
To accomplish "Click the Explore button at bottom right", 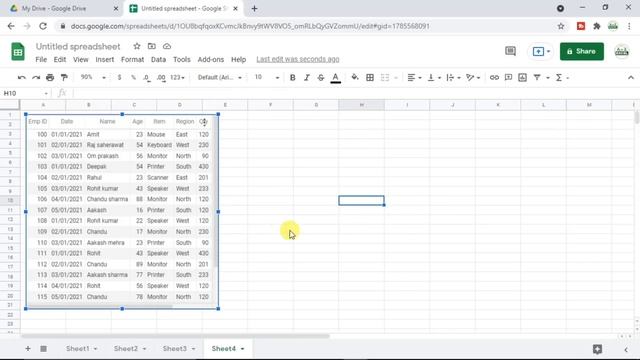I will [598, 349].
